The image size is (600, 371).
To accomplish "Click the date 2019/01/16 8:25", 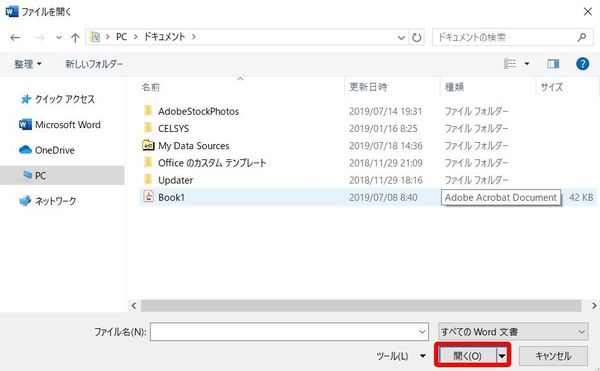I will pyautogui.click(x=383, y=129).
